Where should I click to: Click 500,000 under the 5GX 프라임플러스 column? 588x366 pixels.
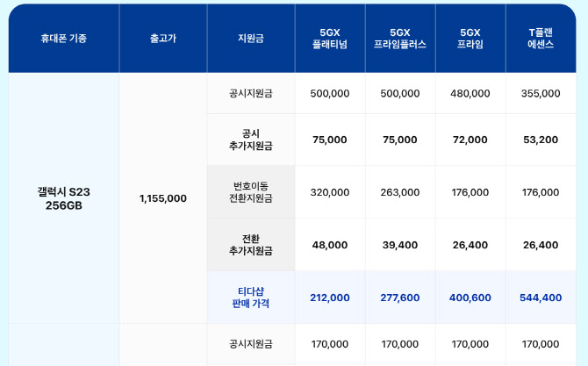pyautogui.click(x=400, y=93)
